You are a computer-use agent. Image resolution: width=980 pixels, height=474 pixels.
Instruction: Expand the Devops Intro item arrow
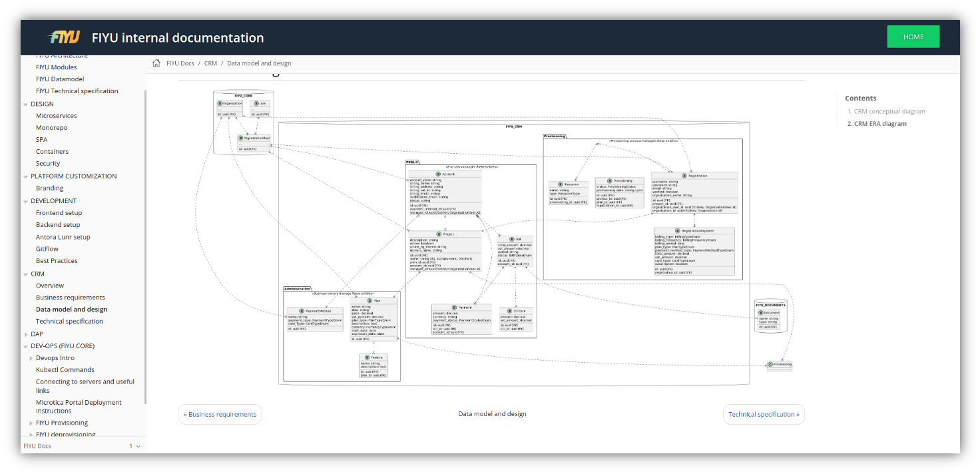pyautogui.click(x=31, y=358)
